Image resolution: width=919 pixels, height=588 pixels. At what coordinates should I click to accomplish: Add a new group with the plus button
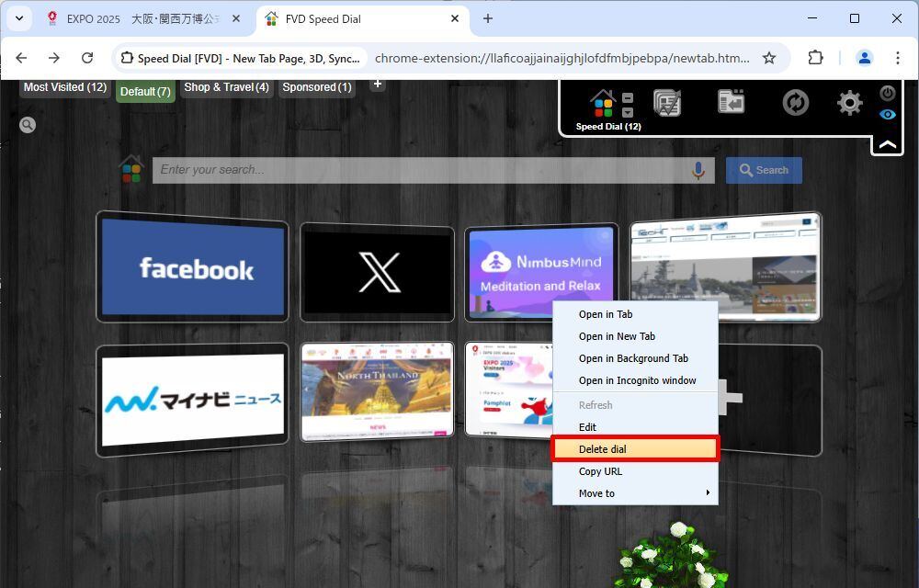point(378,85)
